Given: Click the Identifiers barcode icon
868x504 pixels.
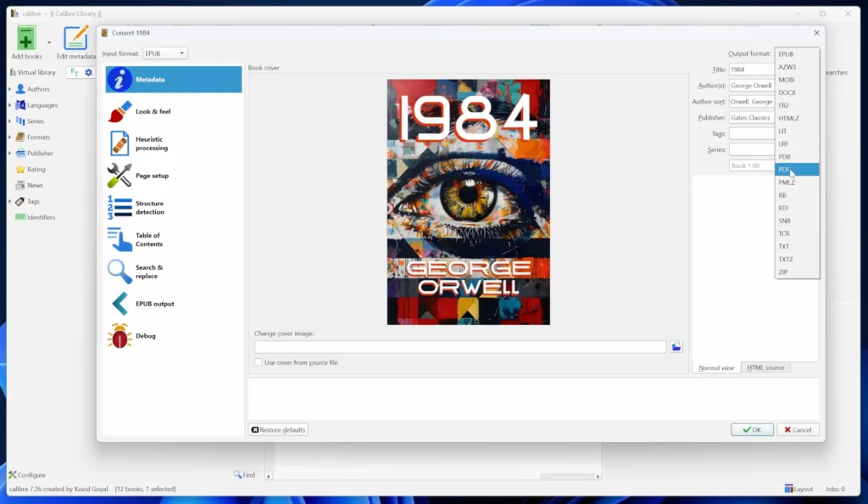Looking at the screenshot, I should (20, 217).
